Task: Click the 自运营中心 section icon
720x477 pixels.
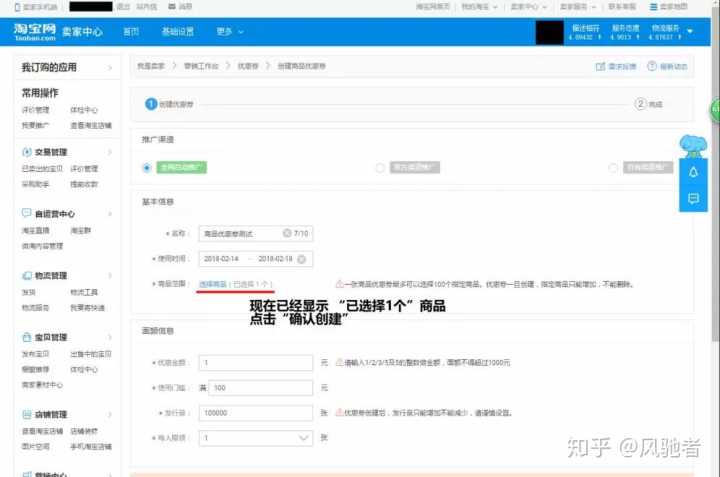Action: point(26,214)
